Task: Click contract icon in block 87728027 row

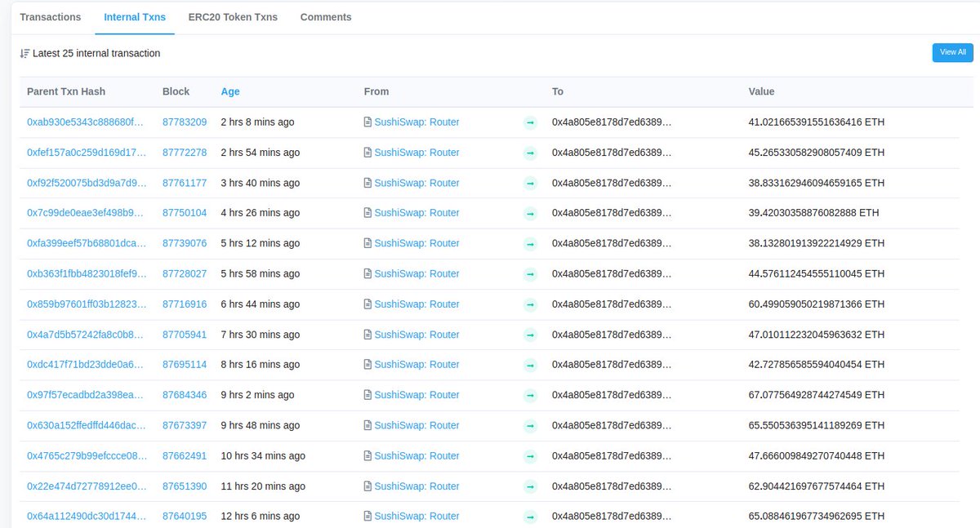Action: [367, 273]
